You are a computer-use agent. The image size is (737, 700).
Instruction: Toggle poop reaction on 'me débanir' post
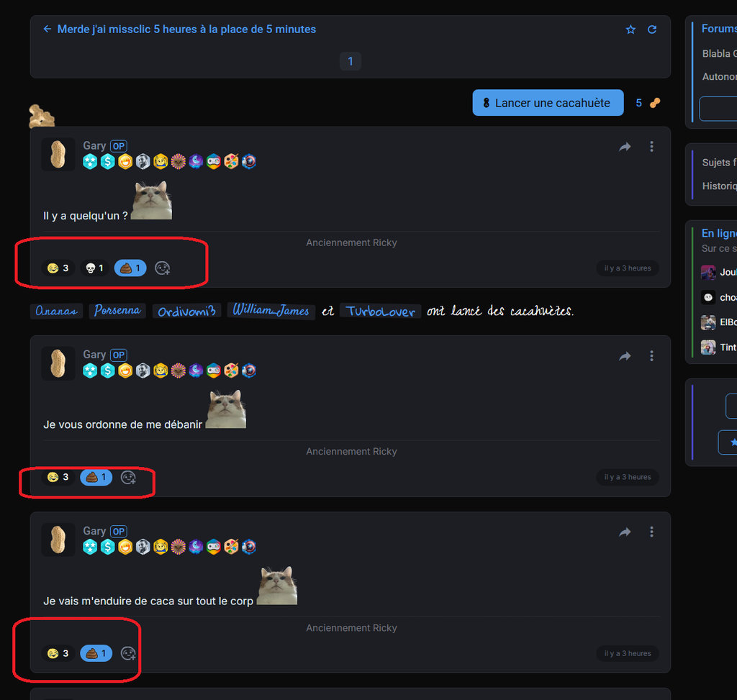click(x=96, y=477)
